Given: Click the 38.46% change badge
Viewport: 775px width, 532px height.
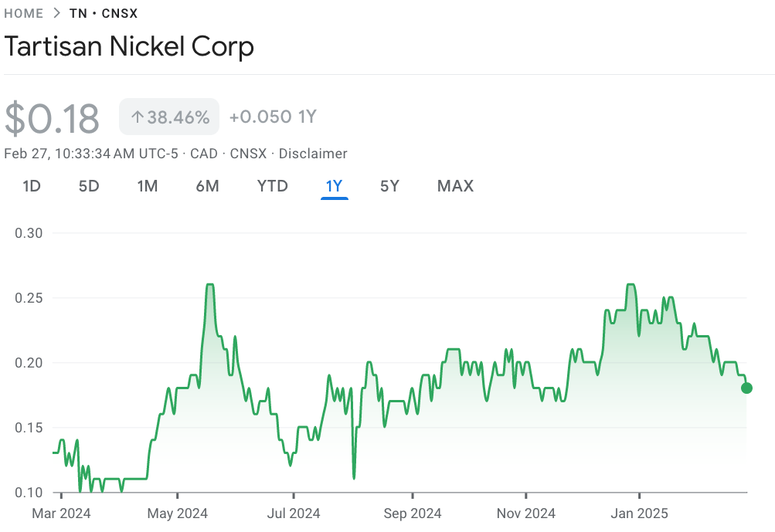Looking at the screenshot, I should pyautogui.click(x=168, y=117).
